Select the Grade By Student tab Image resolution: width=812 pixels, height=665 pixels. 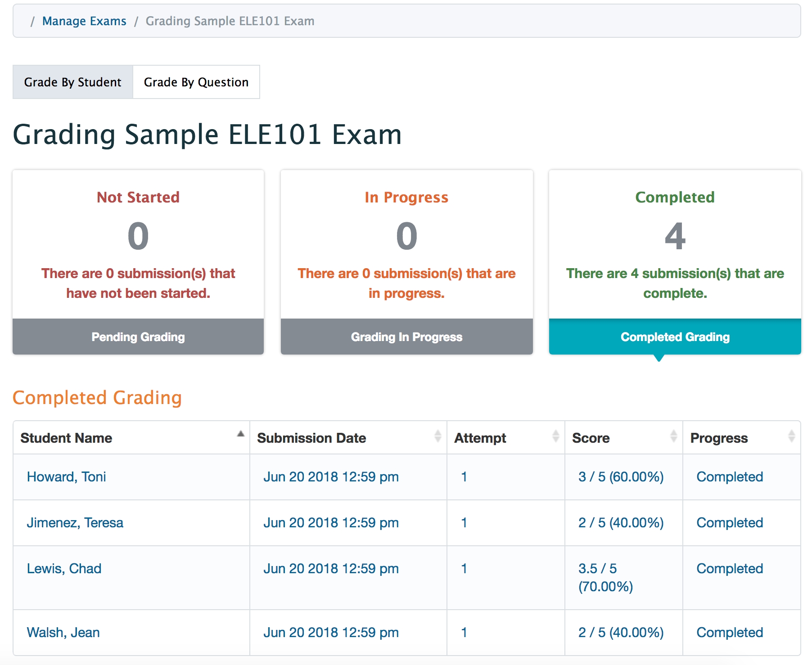point(73,82)
